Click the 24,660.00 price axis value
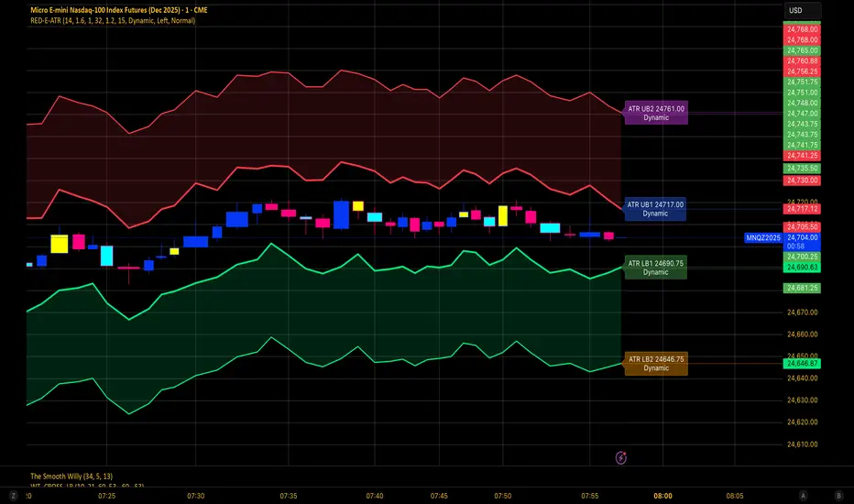Viewport: 854px width, 504px height. 803,334
